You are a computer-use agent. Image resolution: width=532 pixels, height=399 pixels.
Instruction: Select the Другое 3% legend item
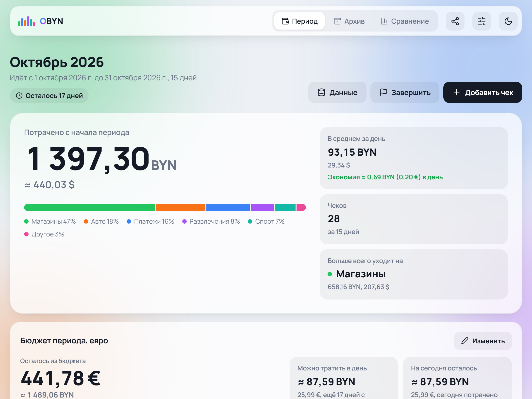tap(44, 234)
